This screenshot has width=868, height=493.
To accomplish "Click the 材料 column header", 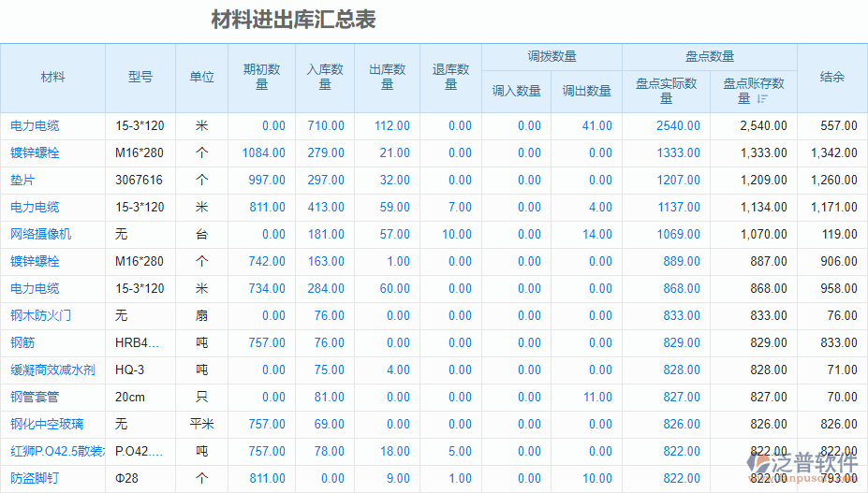I will [52, 78].
